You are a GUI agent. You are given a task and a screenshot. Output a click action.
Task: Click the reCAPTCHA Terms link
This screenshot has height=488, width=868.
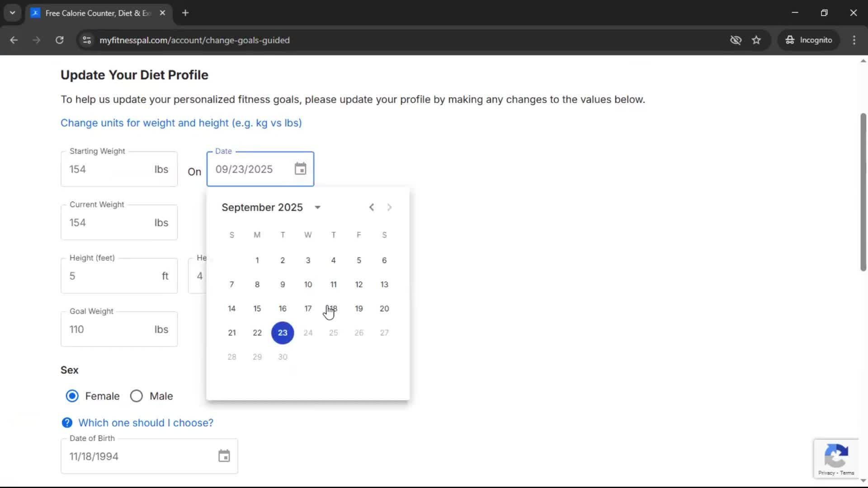(x=847, y=473)
